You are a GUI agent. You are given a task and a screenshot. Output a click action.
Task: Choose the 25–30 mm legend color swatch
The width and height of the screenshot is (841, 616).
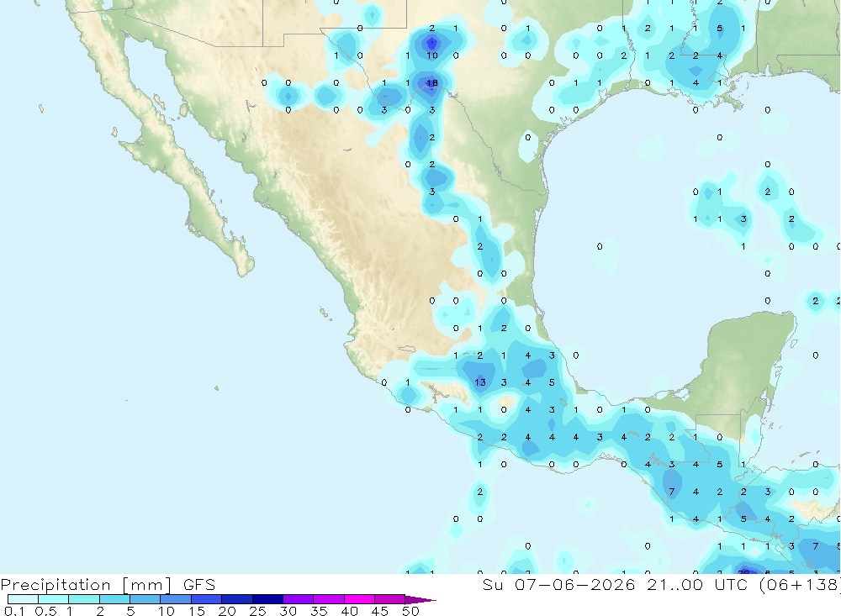[267, 599]
